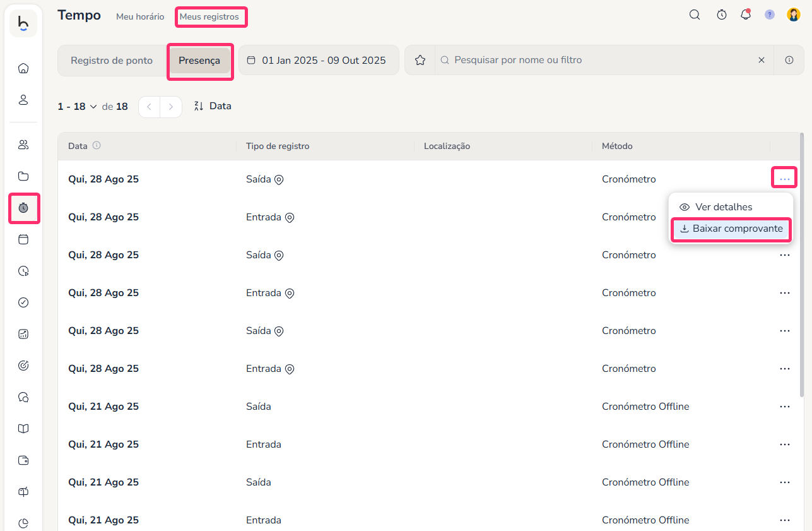
Task: Click the Pesquisar por nome ou filtro field
Action: pos(593,60)
